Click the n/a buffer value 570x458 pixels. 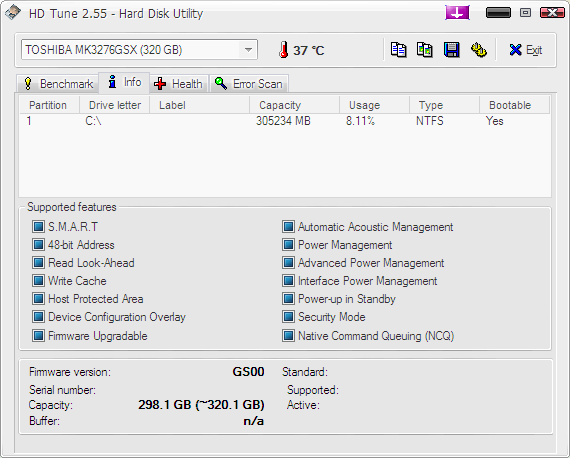coord(254,421)
